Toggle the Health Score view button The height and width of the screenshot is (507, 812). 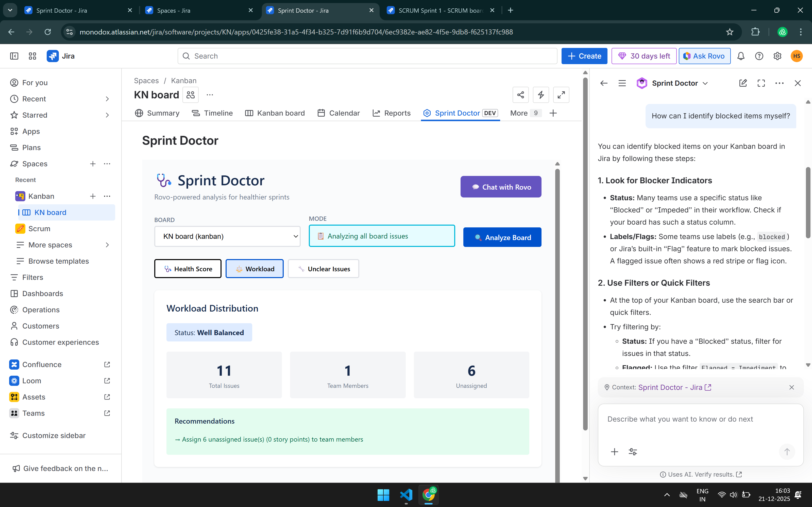(x=188, y=269)
